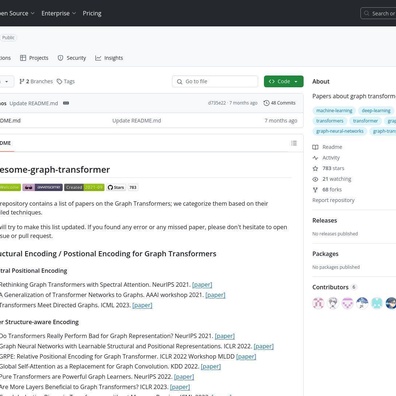
Task: Click the fork icon in About
Action: coord(315,190)
